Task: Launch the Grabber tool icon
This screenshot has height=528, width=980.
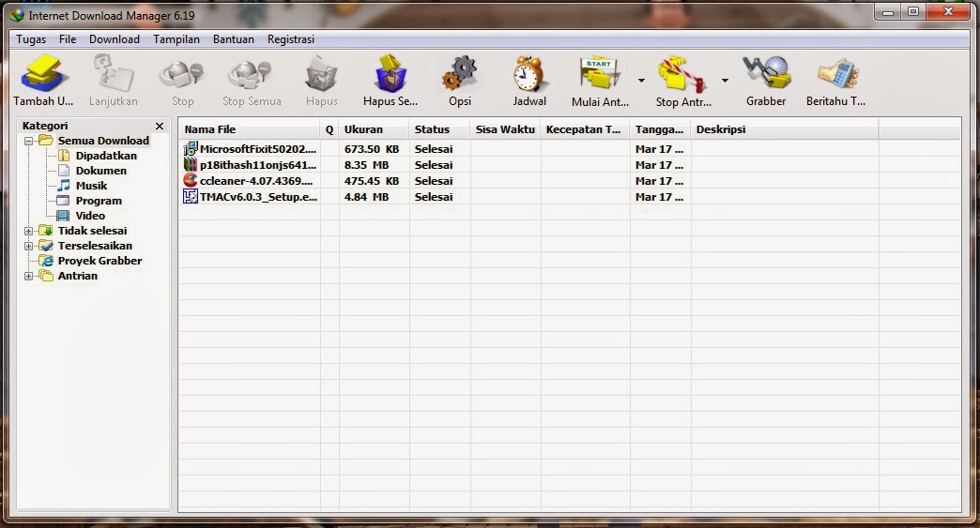Action: coord(766,74)
